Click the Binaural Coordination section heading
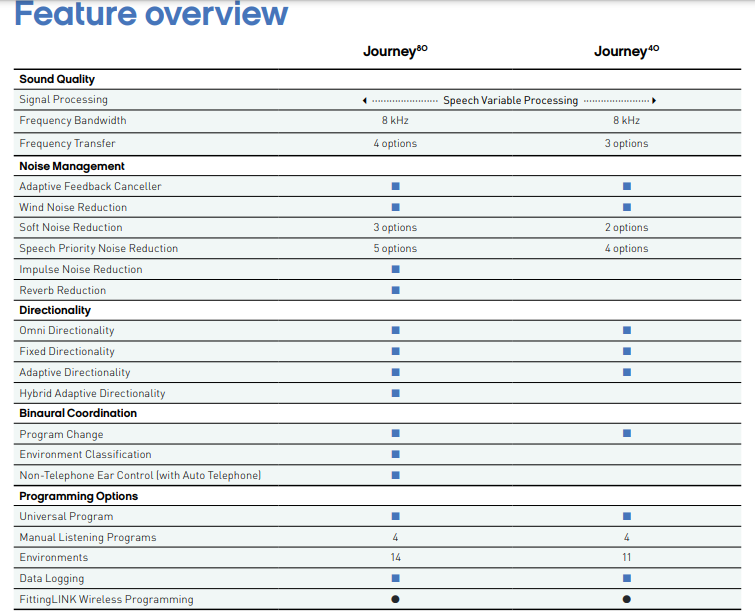This screenshot has height=612, width=755. (78, 413)
